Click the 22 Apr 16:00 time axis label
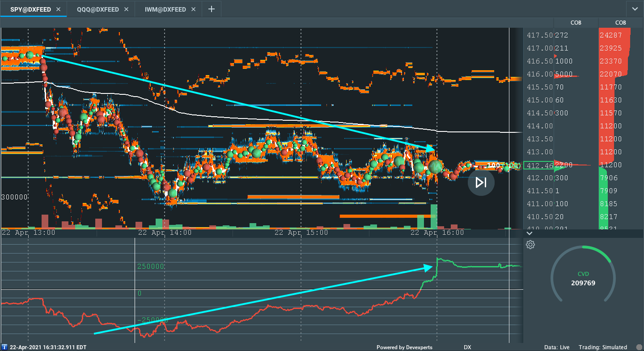 (x=437, y=233)
